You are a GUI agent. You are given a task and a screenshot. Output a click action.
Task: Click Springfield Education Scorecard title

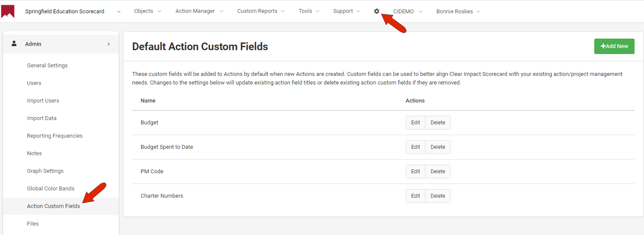65,12
